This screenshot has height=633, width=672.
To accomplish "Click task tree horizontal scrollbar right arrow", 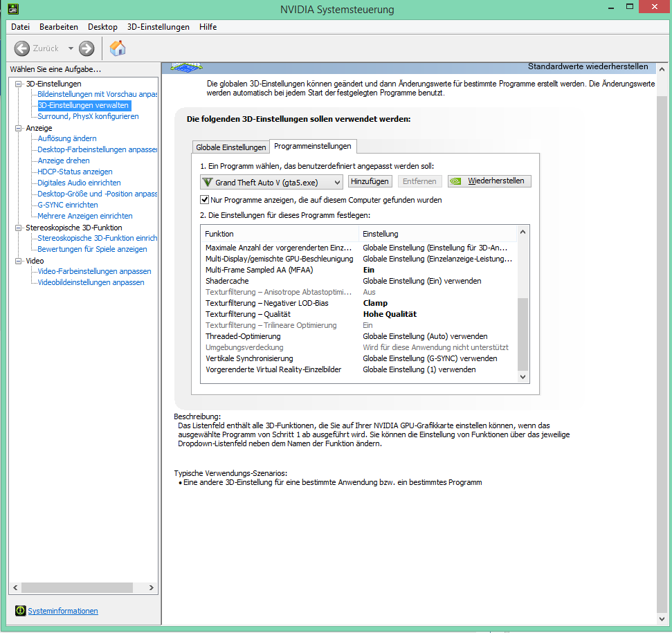I will [x=152, y=587].
